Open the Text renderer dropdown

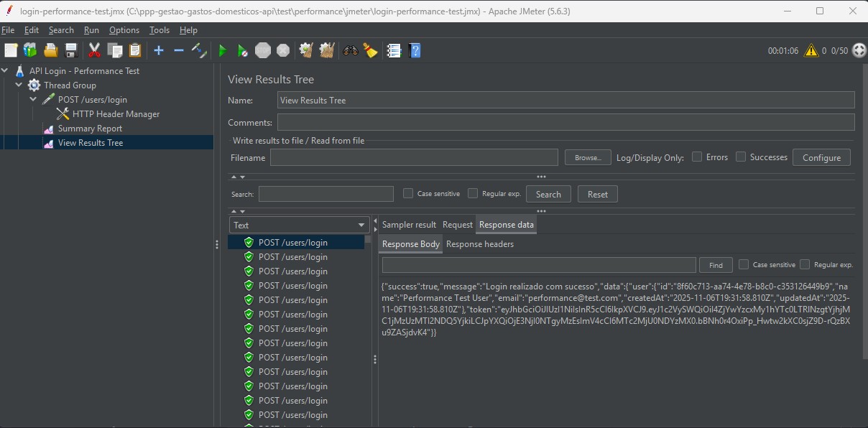(299, 225)
